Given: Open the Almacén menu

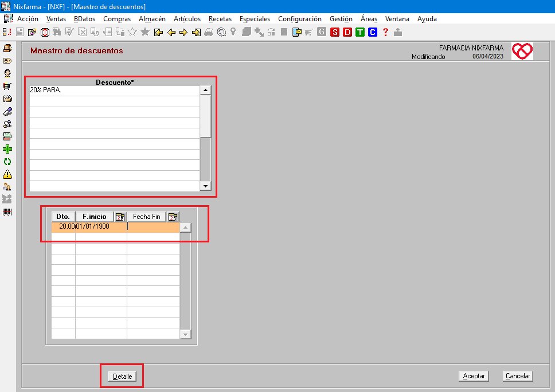Looking at the screenshot, I should (x=152, y=19).
